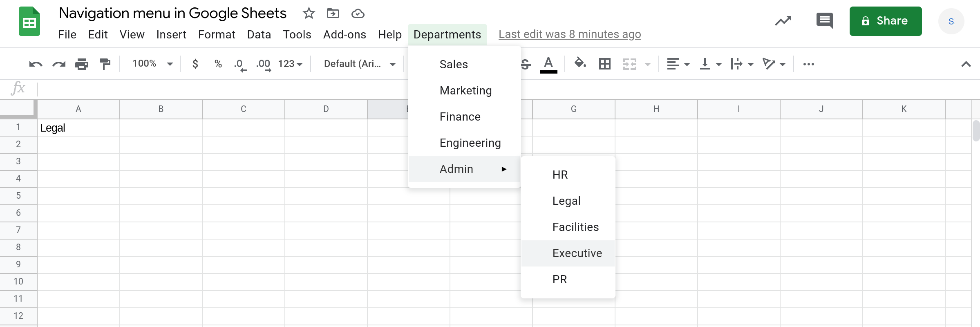Show more toolbar options ellipsis

point(808,64)
